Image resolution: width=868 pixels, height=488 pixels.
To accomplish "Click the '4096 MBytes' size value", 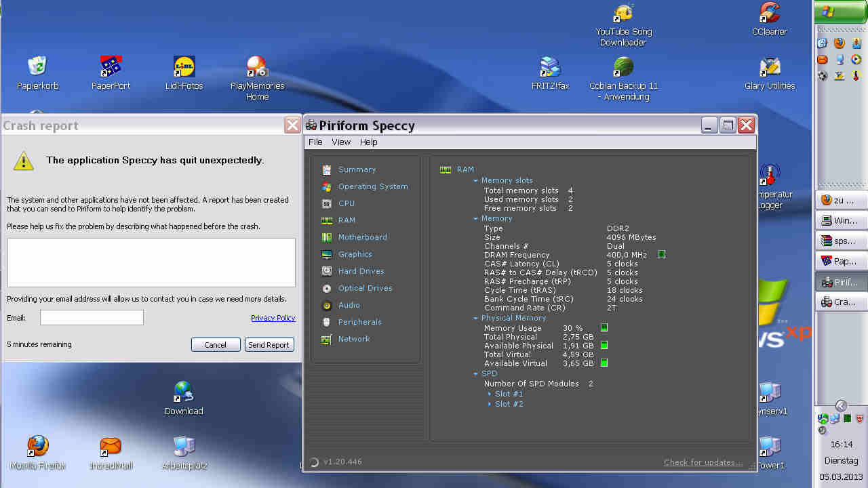I will point(631,238).
